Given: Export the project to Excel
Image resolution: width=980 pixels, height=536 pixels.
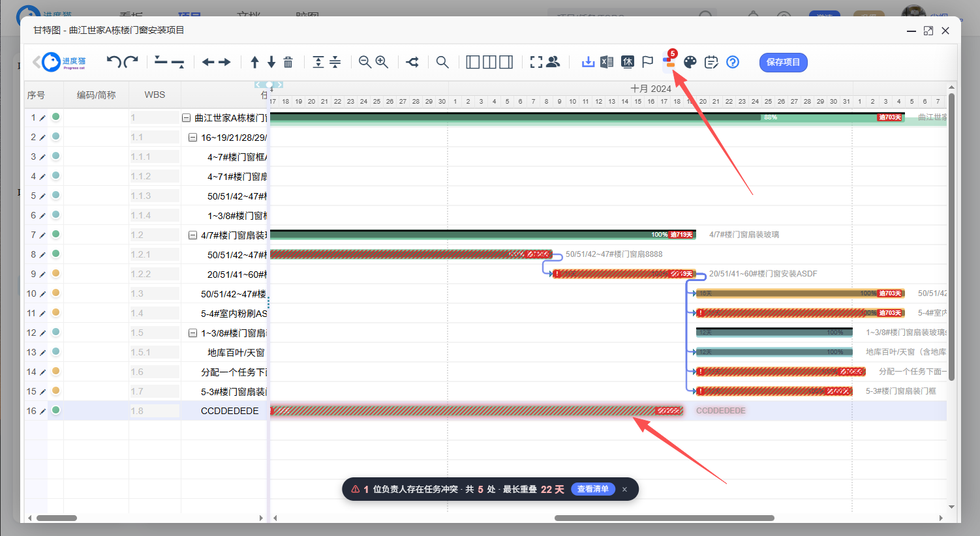Looking at the screenshot, I should pyautogui.click(x=607, y=62).
